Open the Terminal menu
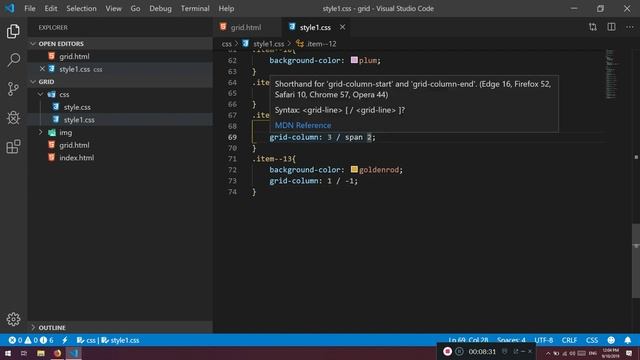Screen dimensions: 640x360 (195, 8)
